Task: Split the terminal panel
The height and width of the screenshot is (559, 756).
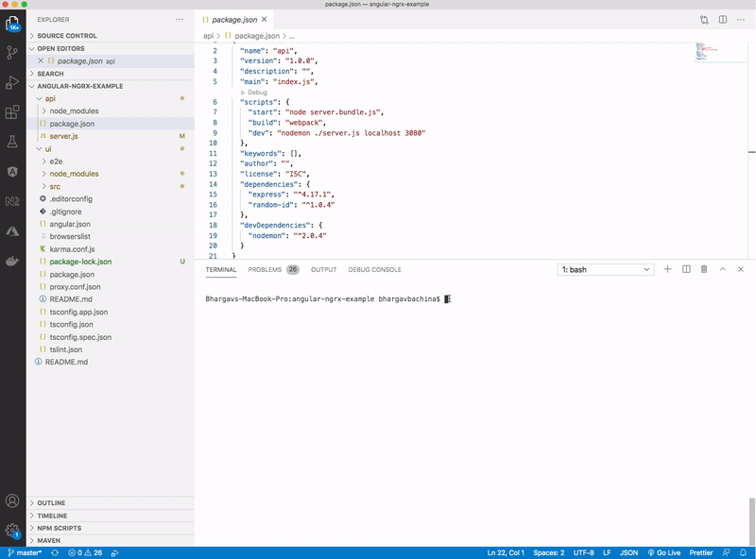Action: tap(686, 269)
